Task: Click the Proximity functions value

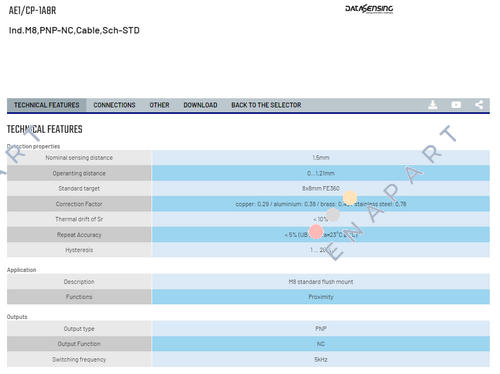Action: pos(321,297)
